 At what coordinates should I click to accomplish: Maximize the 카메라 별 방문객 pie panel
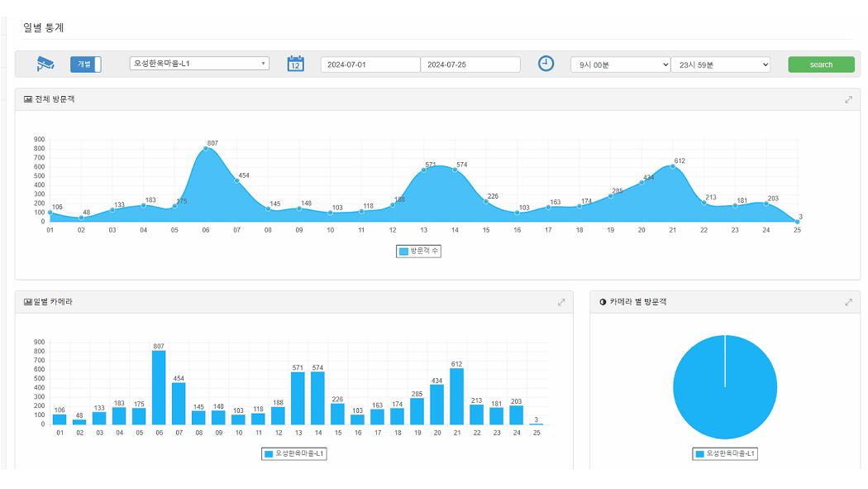click(x=848, y=303)
